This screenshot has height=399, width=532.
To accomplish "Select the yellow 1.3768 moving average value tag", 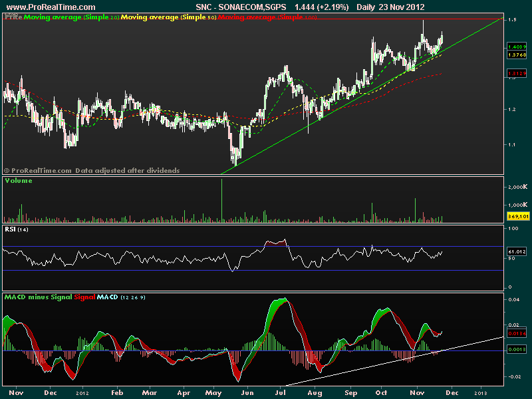I will [517, 55].
